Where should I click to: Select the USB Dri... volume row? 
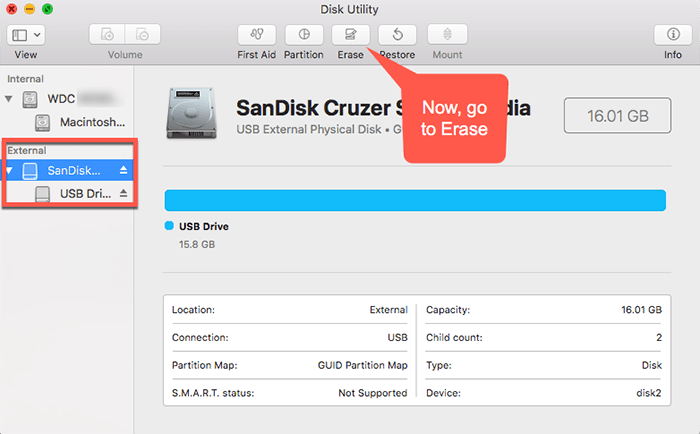(68, 193)
